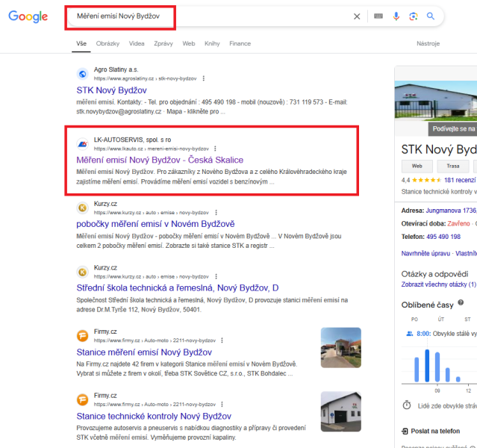477x448 pixels.
Task: Open the STK building photo in knowledge panel
Action: point(436,101)
